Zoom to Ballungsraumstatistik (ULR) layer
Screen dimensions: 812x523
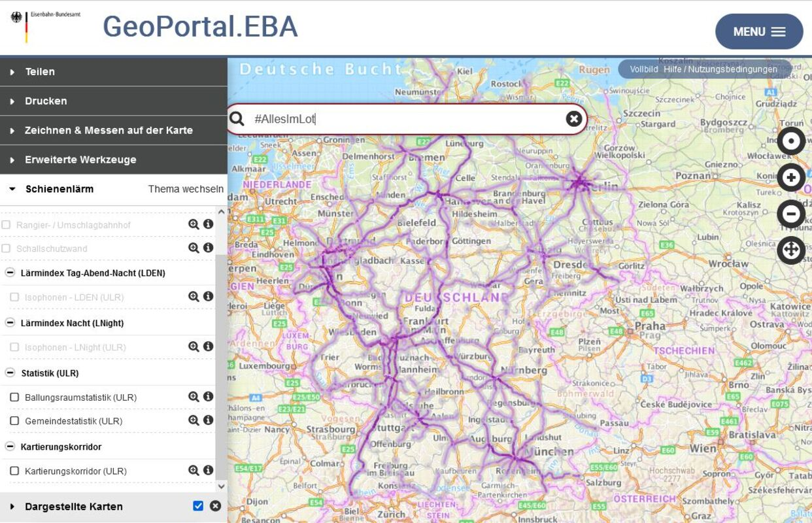coord(194,397)
